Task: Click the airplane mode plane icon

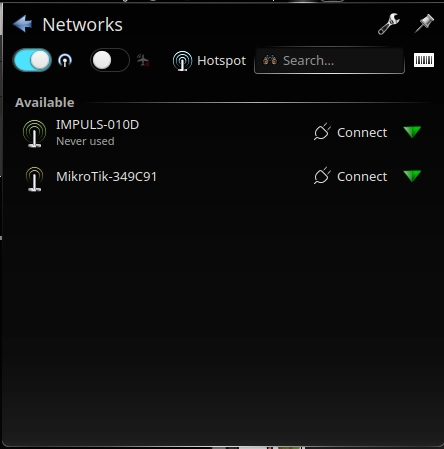Action: 143,60
